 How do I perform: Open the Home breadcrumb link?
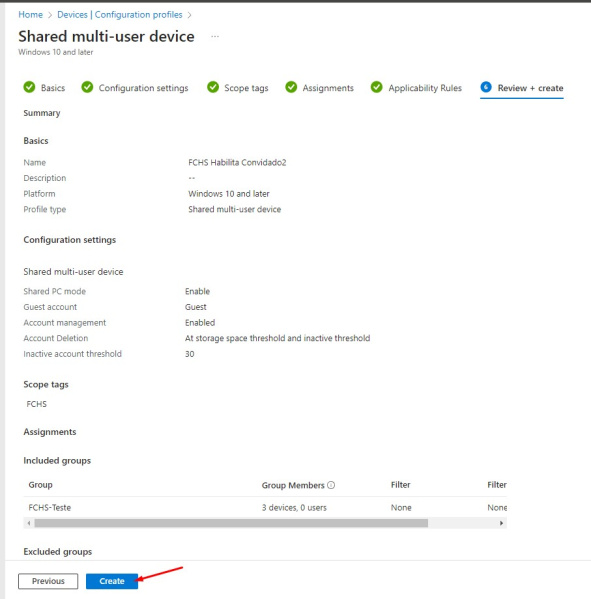31,15
